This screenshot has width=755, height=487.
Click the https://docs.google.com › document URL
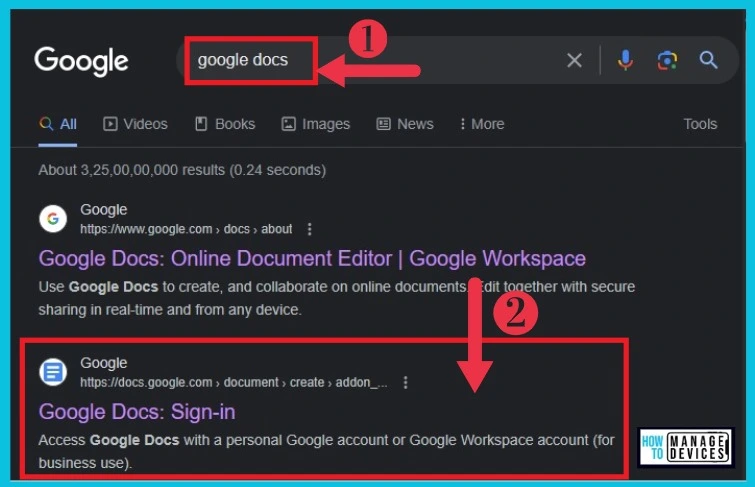tap(234, 382)
